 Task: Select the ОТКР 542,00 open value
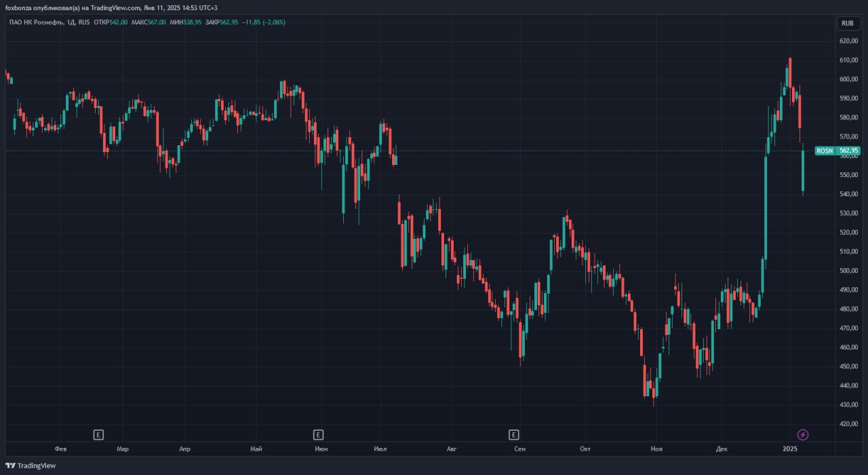point(111,22)
